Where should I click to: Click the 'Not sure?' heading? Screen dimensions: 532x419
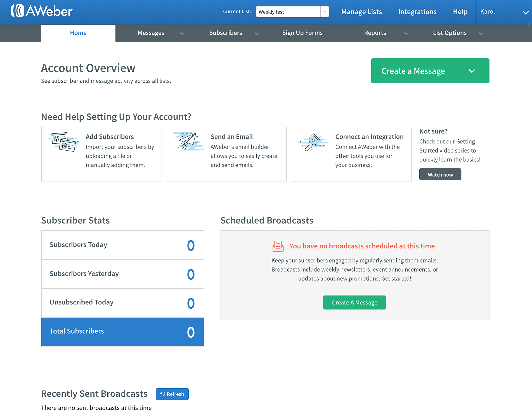tap(433, 131)
